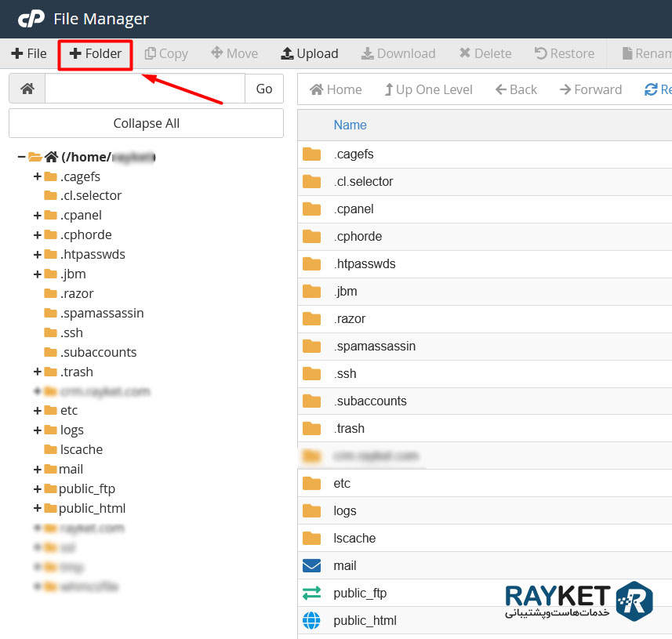The image size is (672, 639).
Task: Sort files by the Name column header
Action: tap(350, 125)
